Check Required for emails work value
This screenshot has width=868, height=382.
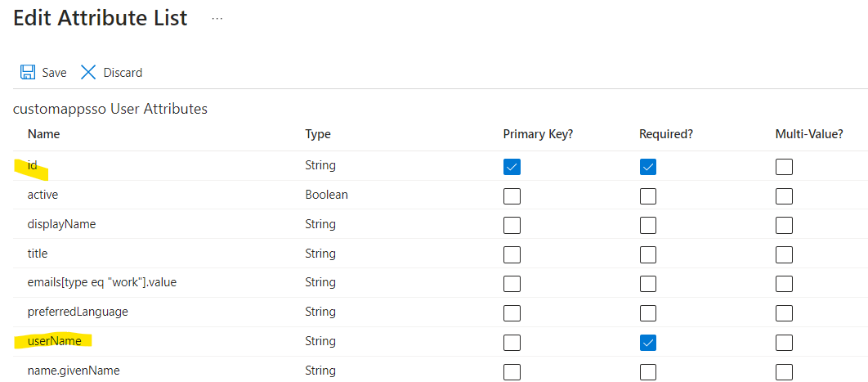[x=647, y=284]
